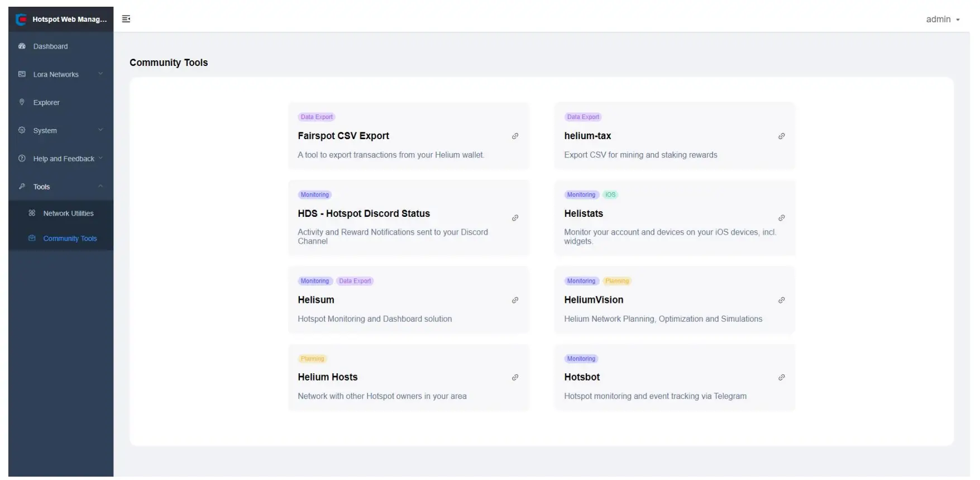Click the Network Utilities grid icon
The width and height of the screenshot is (980, 480).
pos(32,213)
